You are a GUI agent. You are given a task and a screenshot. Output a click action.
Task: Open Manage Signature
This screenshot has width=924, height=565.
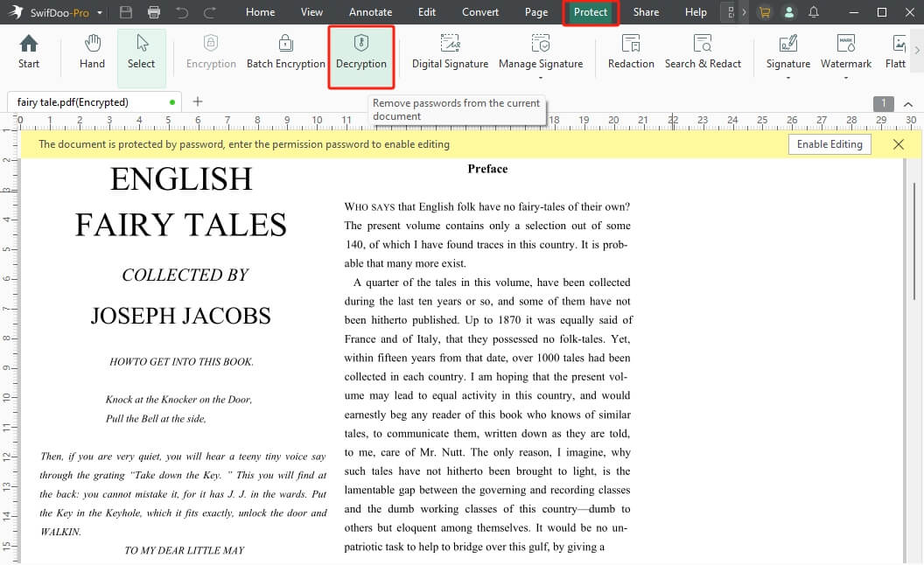541,54
